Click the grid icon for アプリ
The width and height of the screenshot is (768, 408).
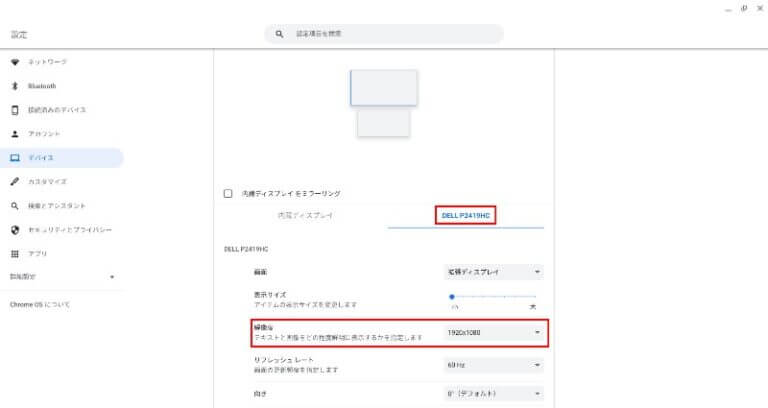pos(15,254)
